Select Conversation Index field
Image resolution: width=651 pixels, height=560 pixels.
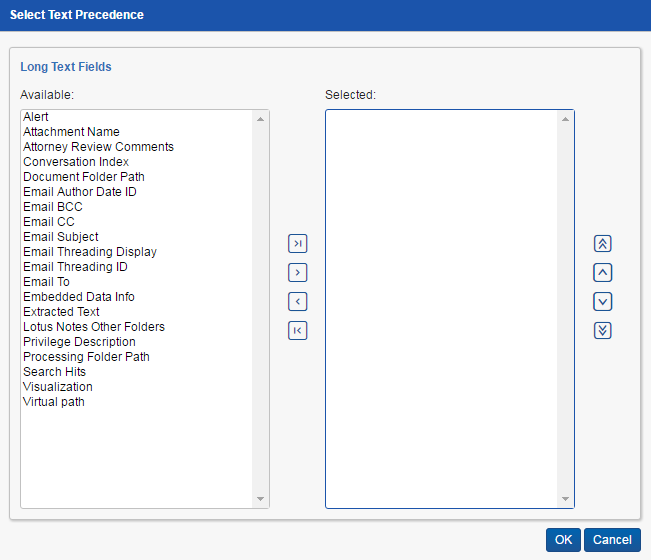coord(137,161)
